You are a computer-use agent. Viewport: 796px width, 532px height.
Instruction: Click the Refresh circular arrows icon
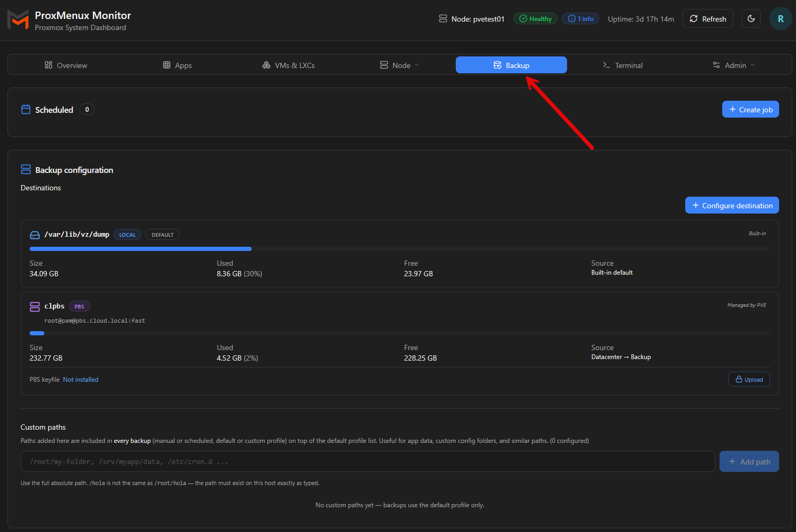(694, 18)
